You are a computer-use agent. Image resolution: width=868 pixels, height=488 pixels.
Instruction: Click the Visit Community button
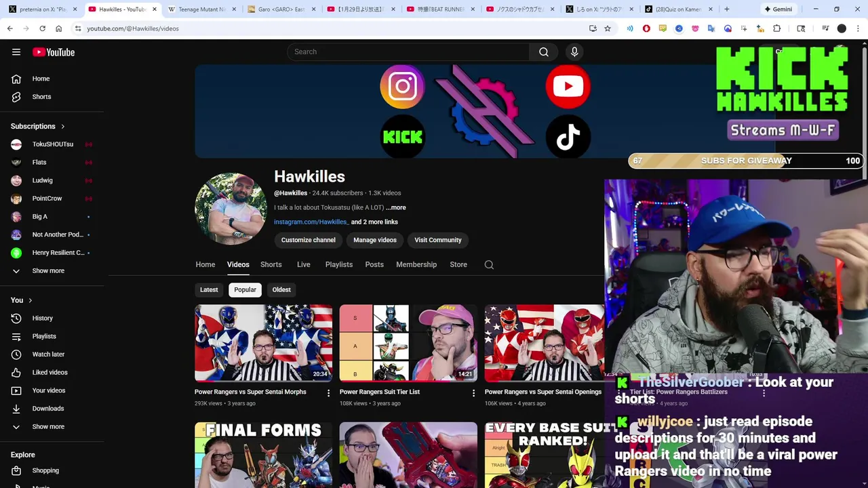coord(438,240)
